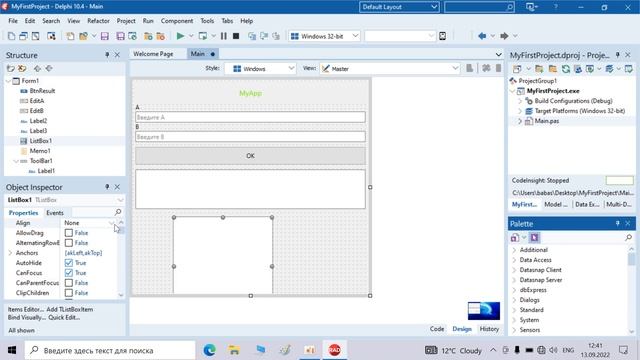Click the notifications dropdown icon in the title bar
Screen dimensions: 640x360
(531, 7)
